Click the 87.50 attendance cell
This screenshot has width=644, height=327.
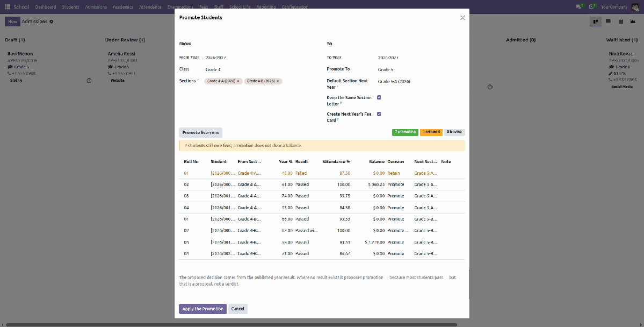click(x=344, y=173)
